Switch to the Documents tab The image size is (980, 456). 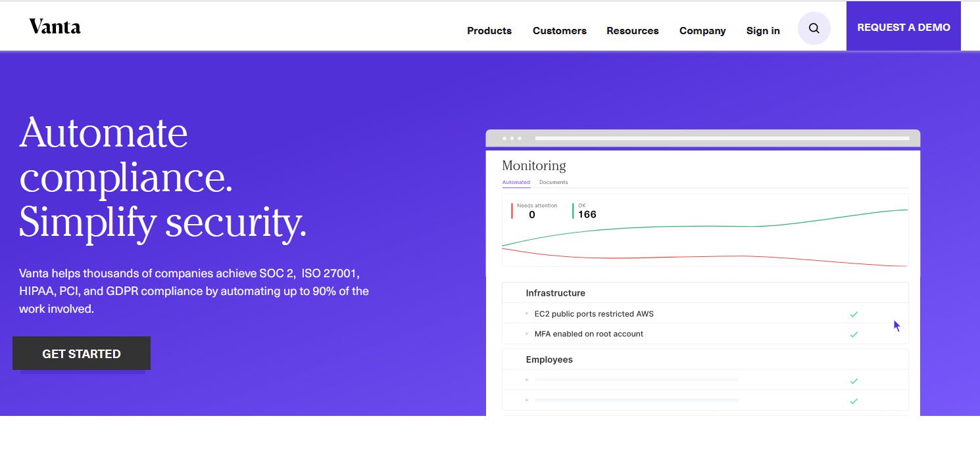point(554,182)
